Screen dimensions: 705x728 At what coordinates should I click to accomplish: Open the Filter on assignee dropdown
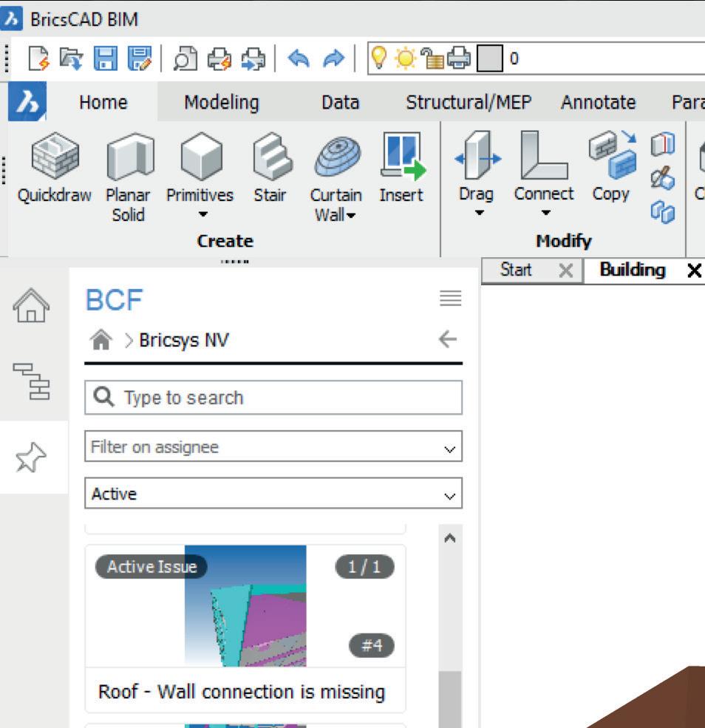click(273, 446)
